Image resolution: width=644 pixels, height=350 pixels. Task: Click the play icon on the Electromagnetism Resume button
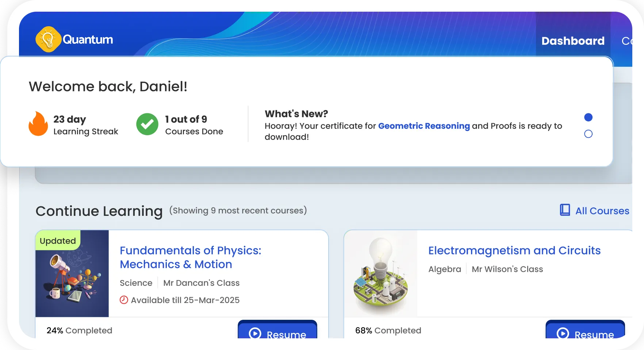point(563,334)
